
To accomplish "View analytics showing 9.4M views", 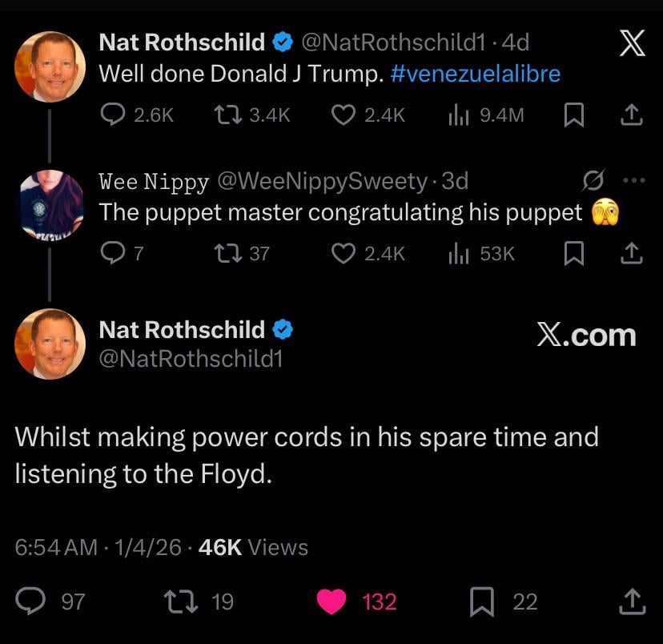I will point(459,115).
